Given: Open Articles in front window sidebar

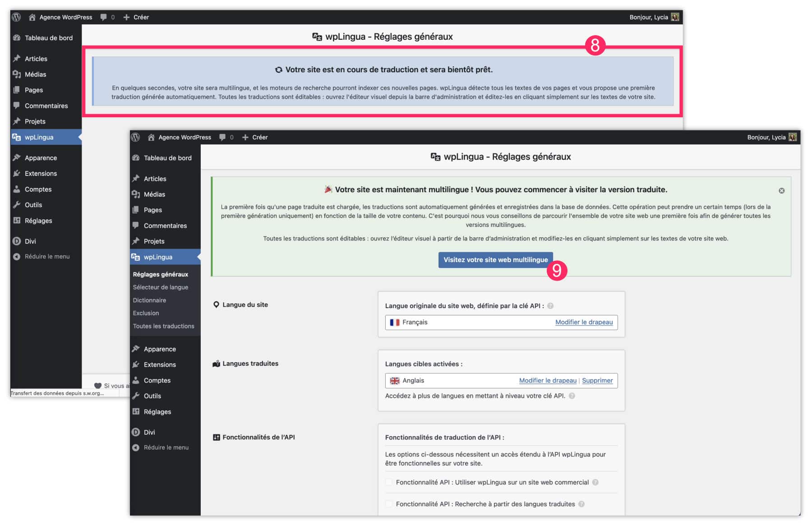Looking at the screenshot, I should pos(165,179).
